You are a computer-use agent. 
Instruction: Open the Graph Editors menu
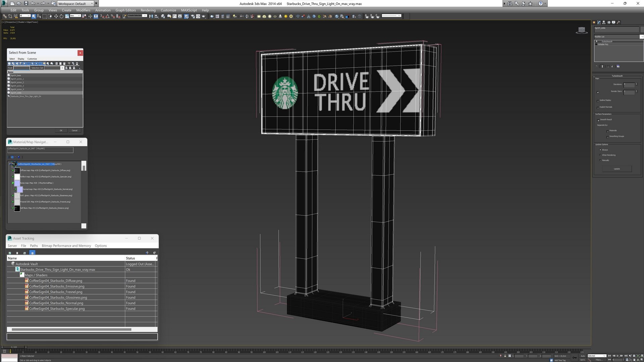(125, 10)
